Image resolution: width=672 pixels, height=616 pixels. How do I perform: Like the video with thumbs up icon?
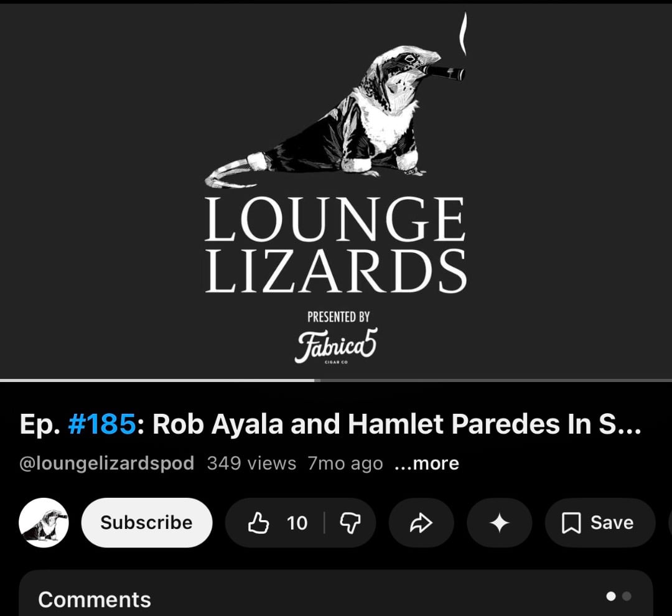click(x=258, y=523)
